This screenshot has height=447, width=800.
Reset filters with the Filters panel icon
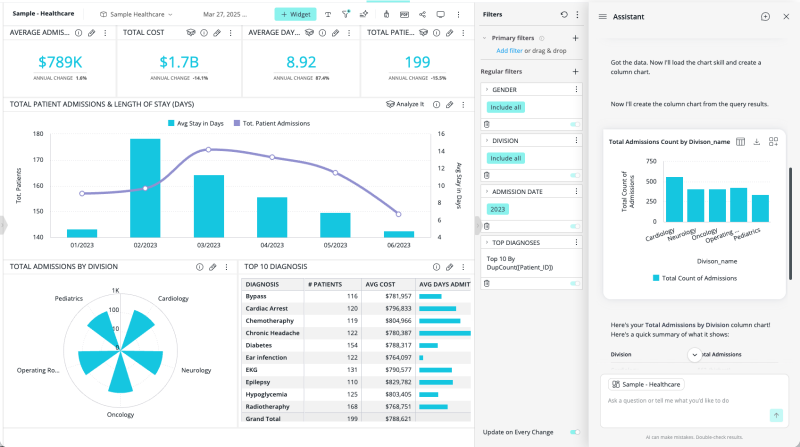pyautogui.click(x=564, y=14)
